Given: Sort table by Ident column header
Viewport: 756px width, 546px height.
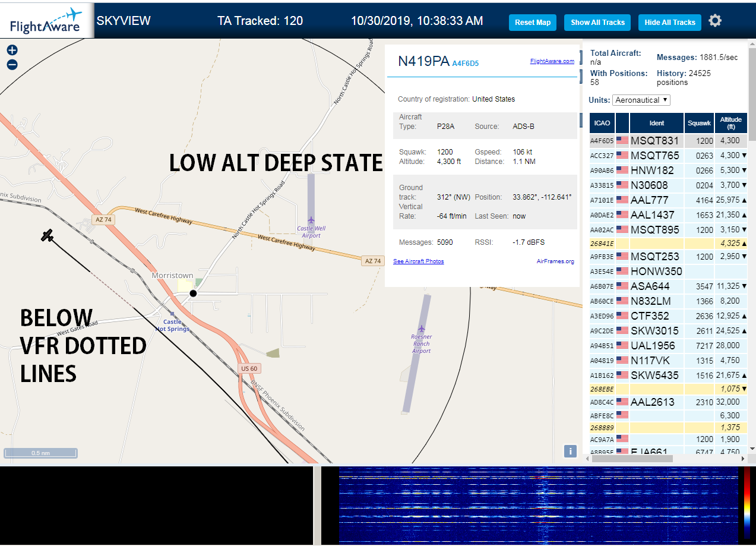Looking at the screenshot, I should coord(657,123).
